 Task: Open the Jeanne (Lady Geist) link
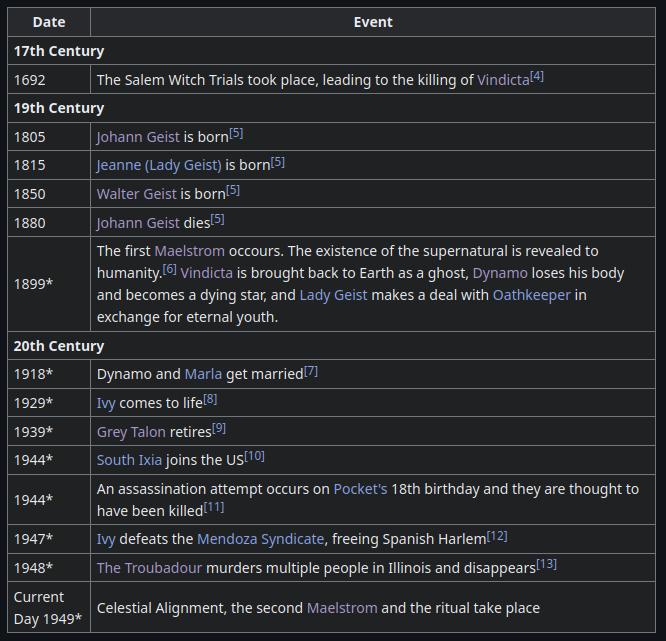(159, 165)
